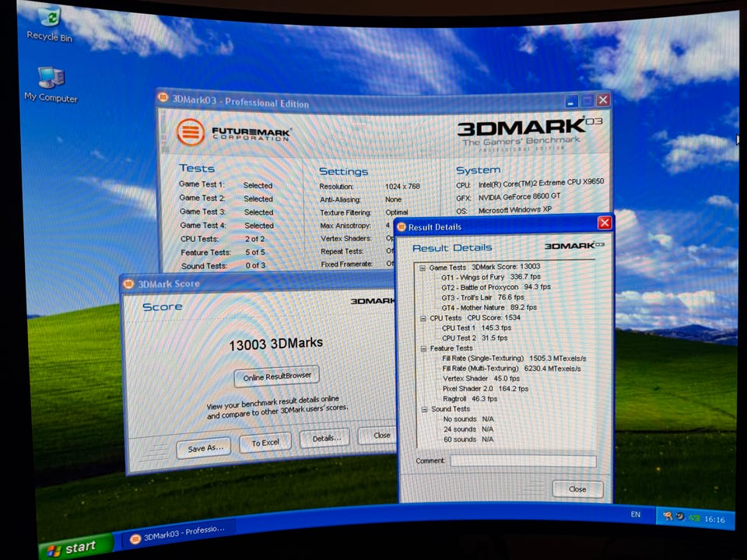The width and height of the screenshot is (747, 560).
Task: Select 60 sounds N/A row
Action: 468,439
